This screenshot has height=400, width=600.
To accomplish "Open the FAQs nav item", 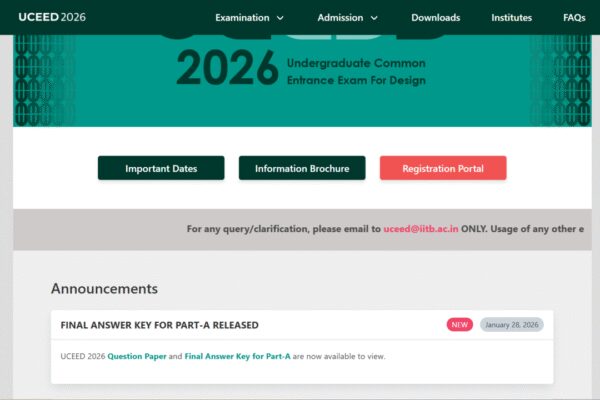I will [x=574, y=18].
